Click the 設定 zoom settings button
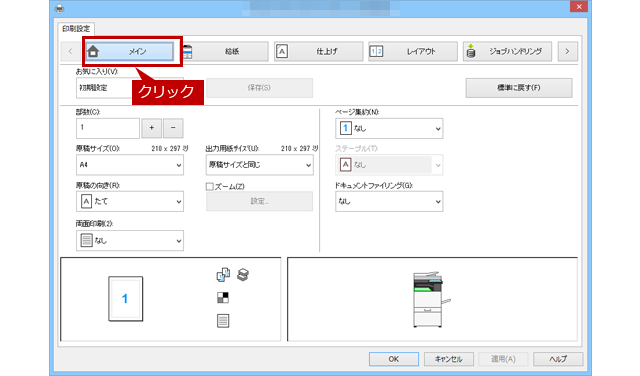Image resolution: width=640 pixels, height=376 pixels. click(x=260, y=201)
